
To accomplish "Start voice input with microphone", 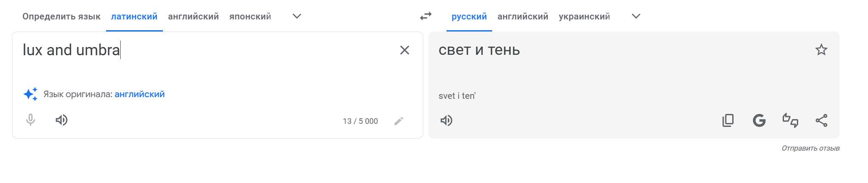I will [x=31, y=120].
